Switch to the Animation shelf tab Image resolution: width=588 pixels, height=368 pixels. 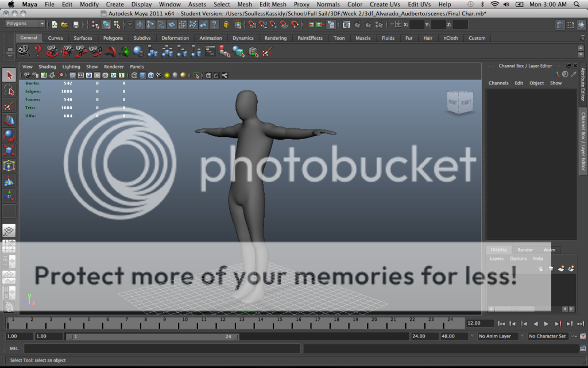(x=210, y=38)
